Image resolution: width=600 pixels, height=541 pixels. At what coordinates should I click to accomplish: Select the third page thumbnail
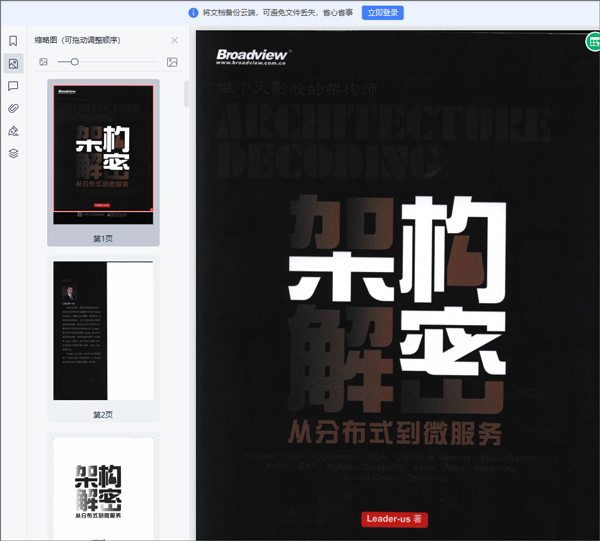pos(103,489)
